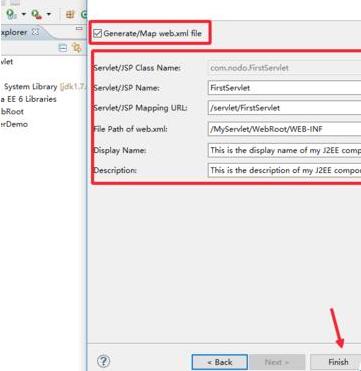The image size is (361, 371).
Task: Click the Run launch icon in toolbar
Action: (x=11, y=14)
